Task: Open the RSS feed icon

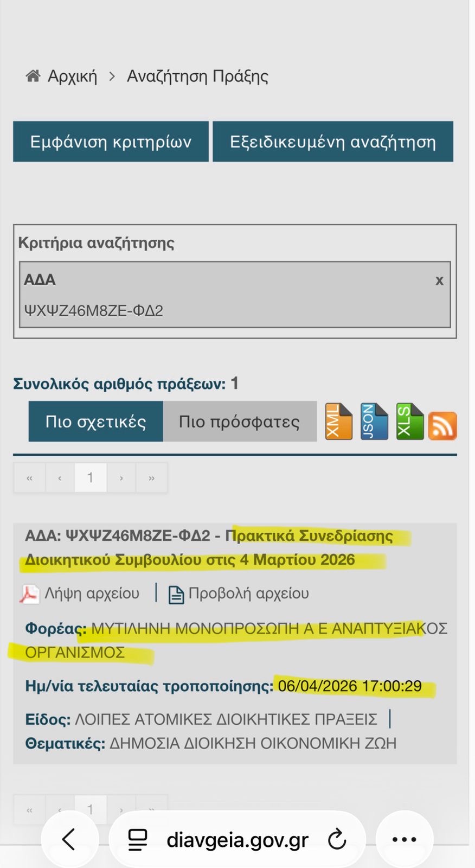Action: [x=442, y=425]
